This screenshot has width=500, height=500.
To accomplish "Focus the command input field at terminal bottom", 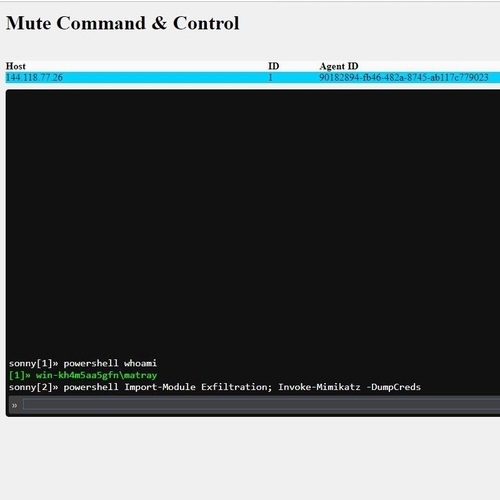I will (x=261, y=405).
